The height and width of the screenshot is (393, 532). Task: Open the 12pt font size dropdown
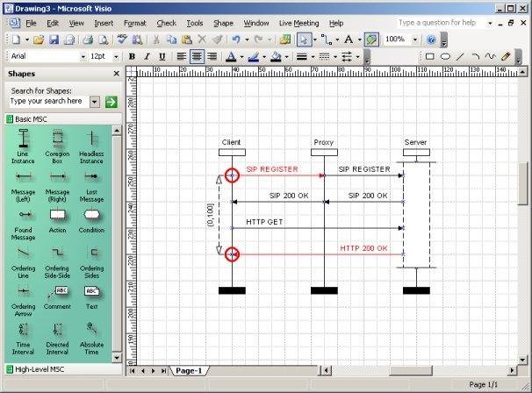pos(116,57)
